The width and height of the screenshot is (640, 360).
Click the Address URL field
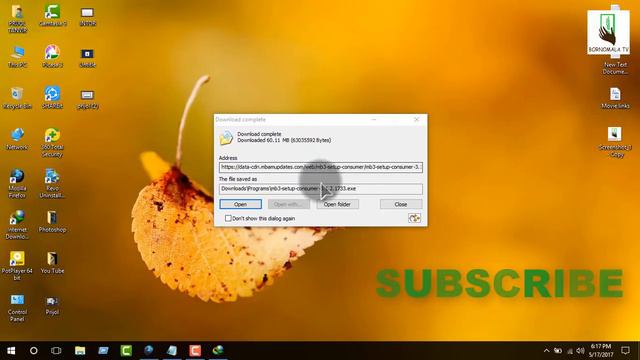pyautogui.click(x=321, y=167)
